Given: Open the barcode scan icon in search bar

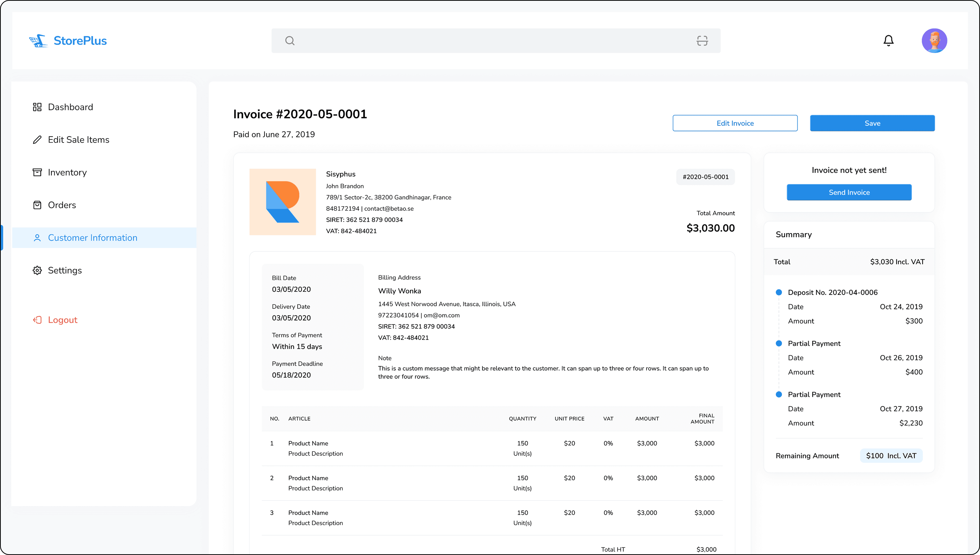Looking at the screenshot, I should tap(702, 41).
